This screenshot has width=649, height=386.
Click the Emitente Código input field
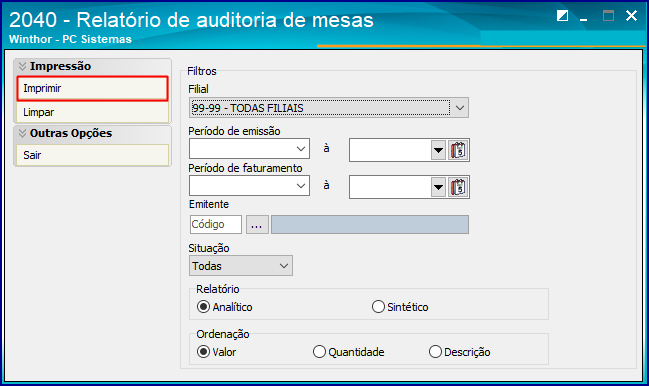tap(216, 225)
